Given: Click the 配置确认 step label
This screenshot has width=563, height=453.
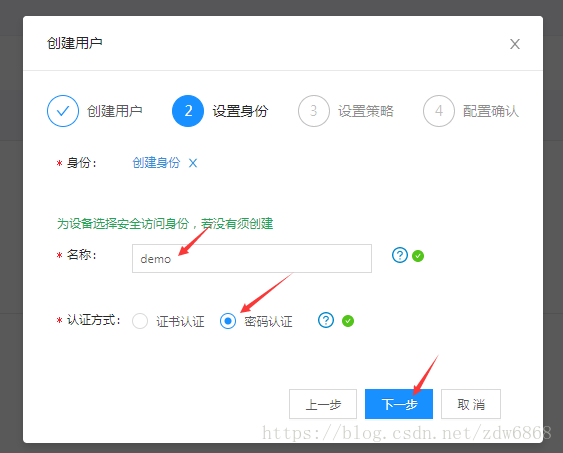Looking at the screenshot, I should click(491, 111).
